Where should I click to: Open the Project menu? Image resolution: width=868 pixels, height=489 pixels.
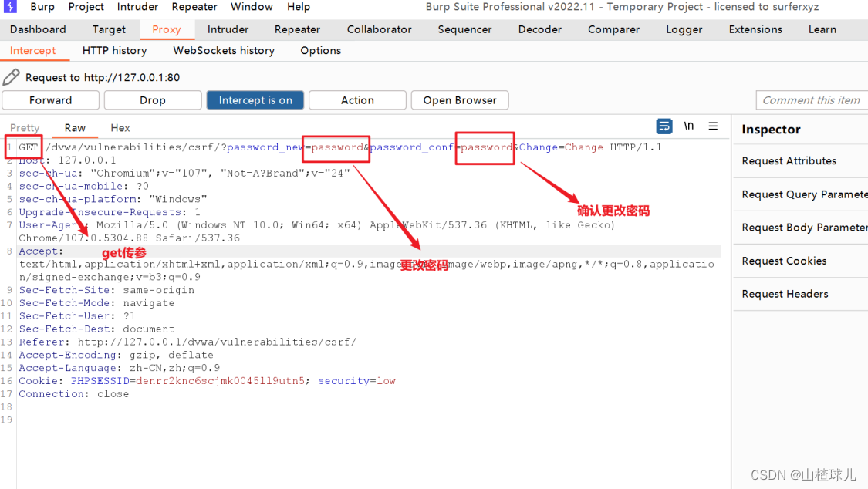pyautogui.click(x=86, y=7)
